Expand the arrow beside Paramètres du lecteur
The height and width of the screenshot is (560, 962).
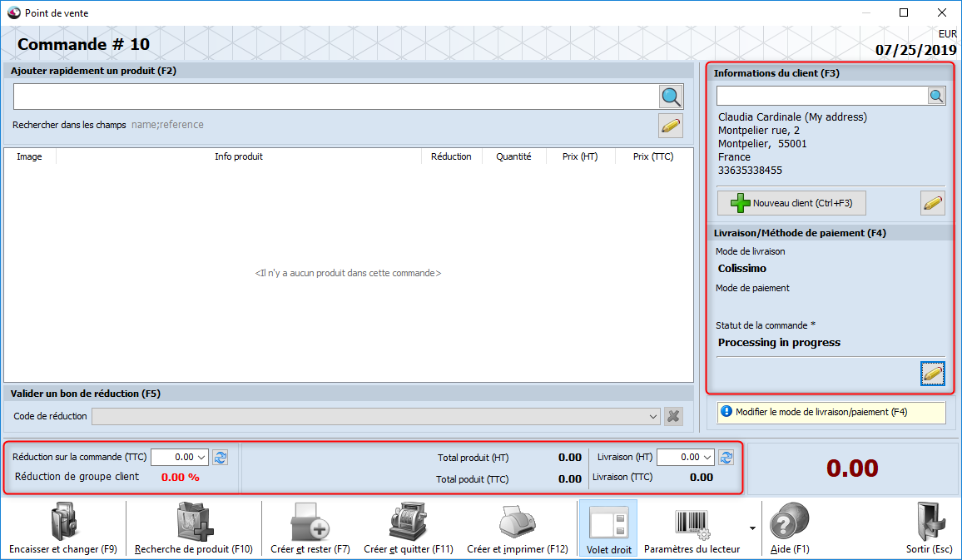click(753, 528)
